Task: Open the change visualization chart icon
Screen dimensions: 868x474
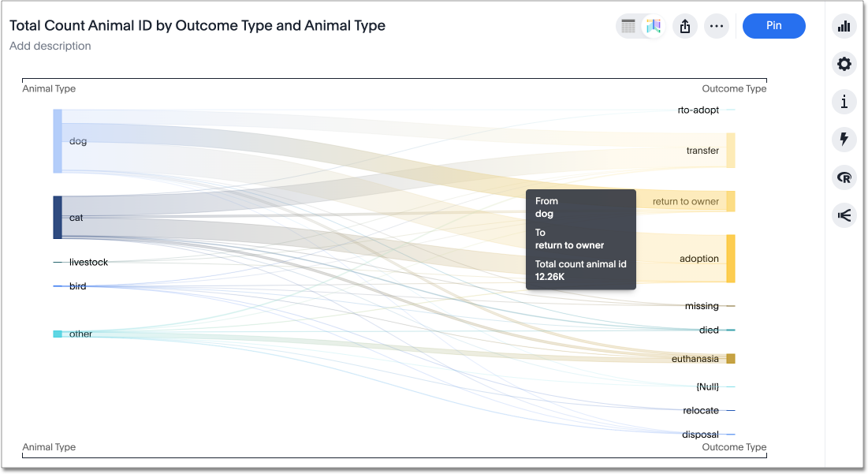Action: 844,26
